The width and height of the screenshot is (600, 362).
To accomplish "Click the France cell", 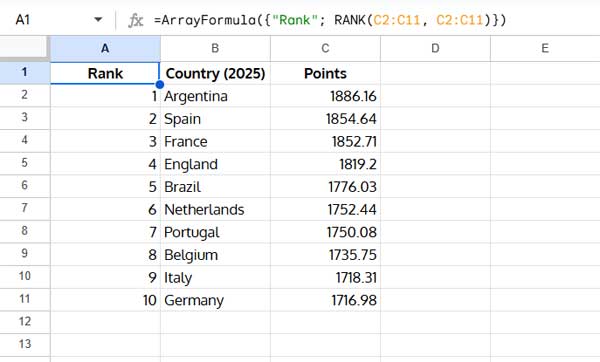I will point(215,141).
